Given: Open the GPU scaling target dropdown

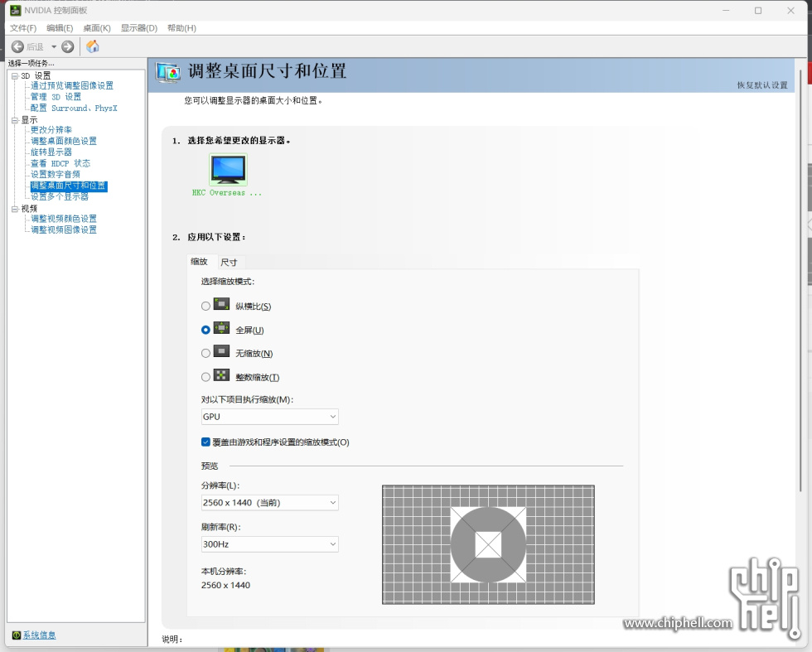Looking at the screenshot, I should coord(270,417).
